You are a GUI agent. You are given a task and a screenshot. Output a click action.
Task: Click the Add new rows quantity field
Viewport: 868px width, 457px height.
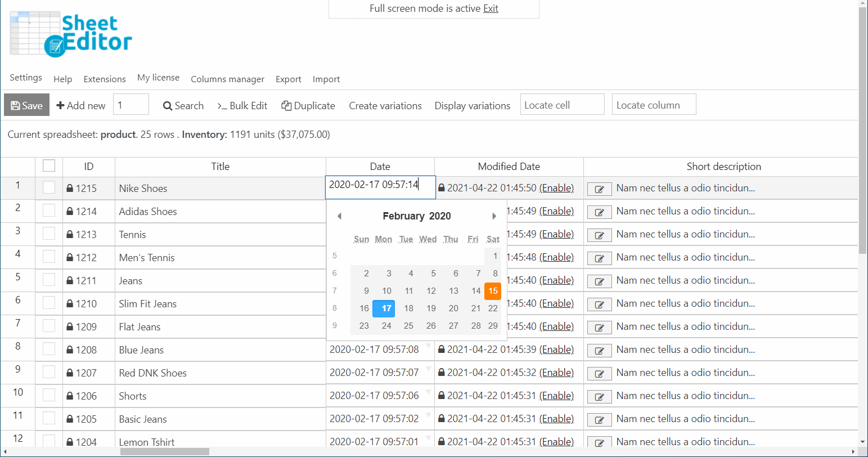[131, 105]
